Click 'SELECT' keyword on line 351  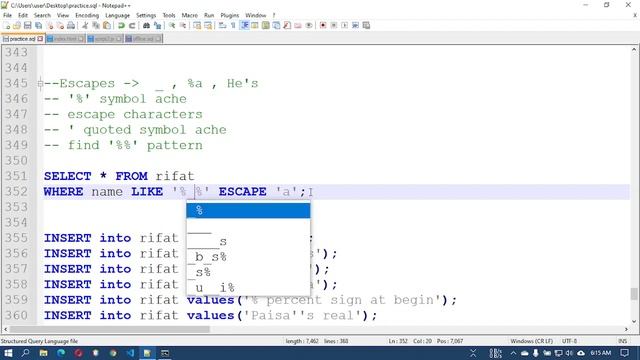tap(67, 176)
